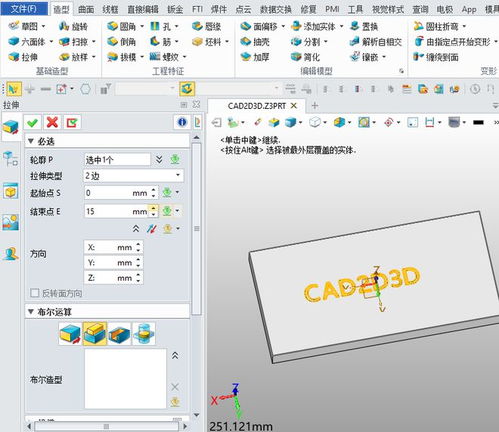The width and height of the screenshot is (499, 432).
Task: Select the 放样 loft tool
Action: [73, 57]
